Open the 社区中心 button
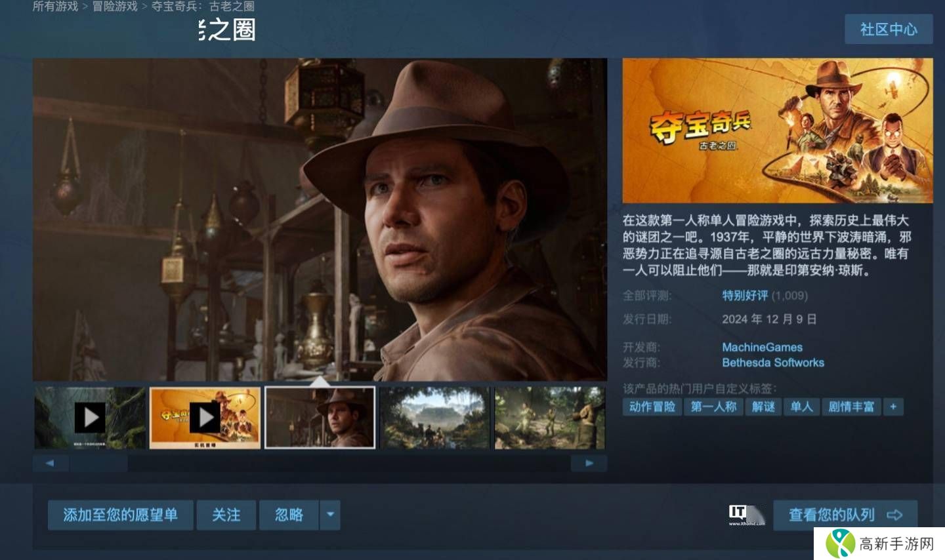The height and width of the screenshot is (560, 945). click(x=889, y=30)
